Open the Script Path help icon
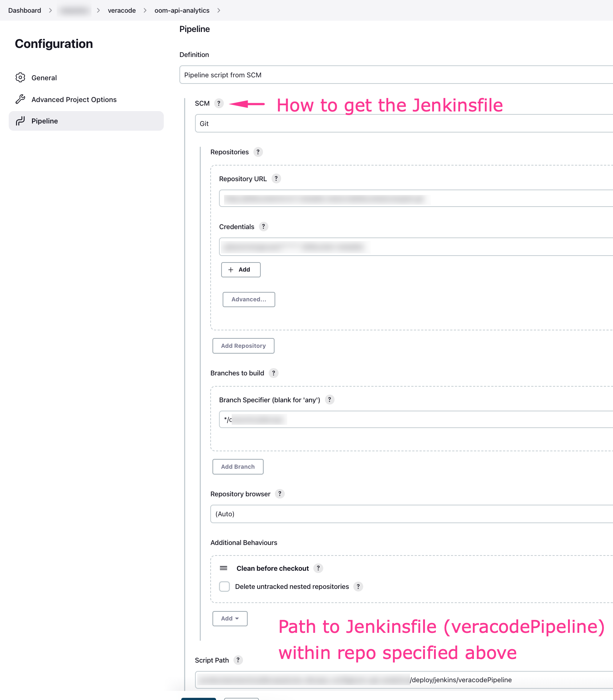The height and width of the screenshot is (700, 613). (238, 660)
